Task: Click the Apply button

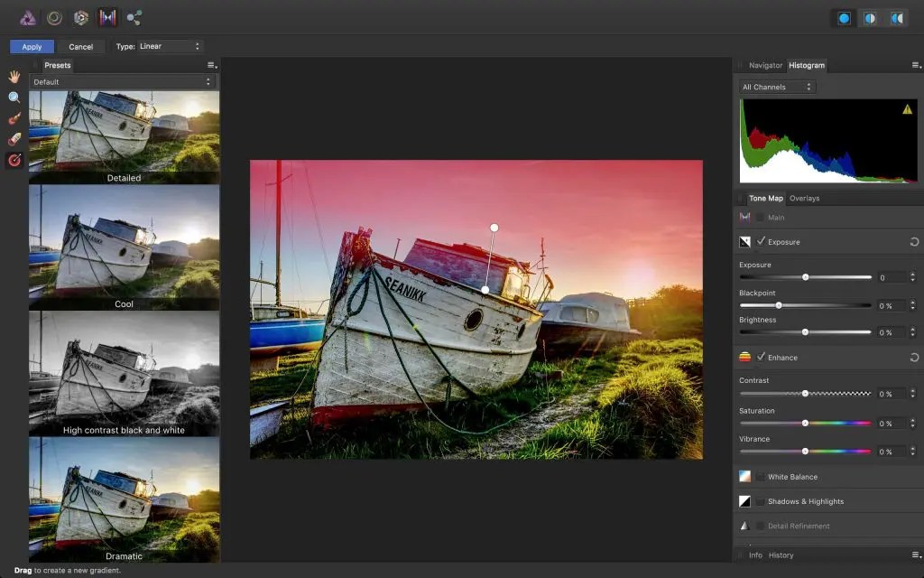Action: 32,47
